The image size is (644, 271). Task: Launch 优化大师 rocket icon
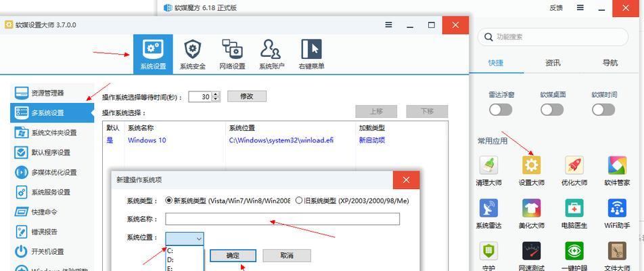tap(574, 165)
